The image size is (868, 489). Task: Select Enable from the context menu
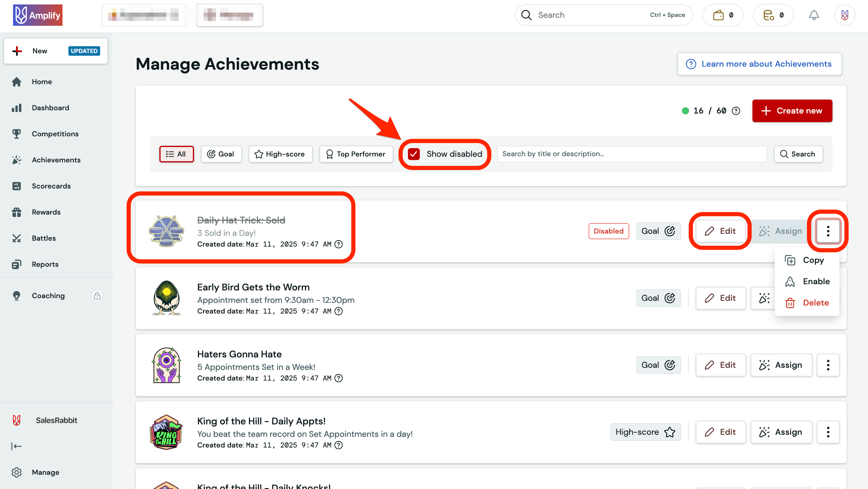point(816,282)
